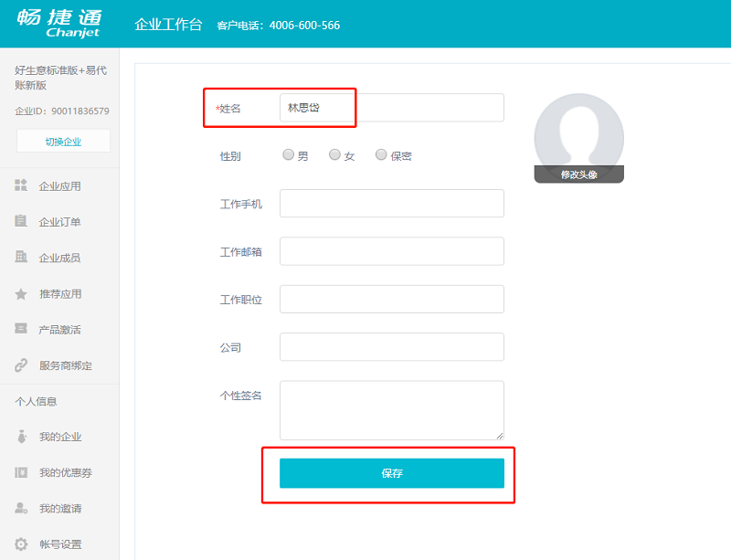The height and width of the screenshot is (560, 731).
Task: Click the 企业订单 clipboard icon
Action: point(21,221)
